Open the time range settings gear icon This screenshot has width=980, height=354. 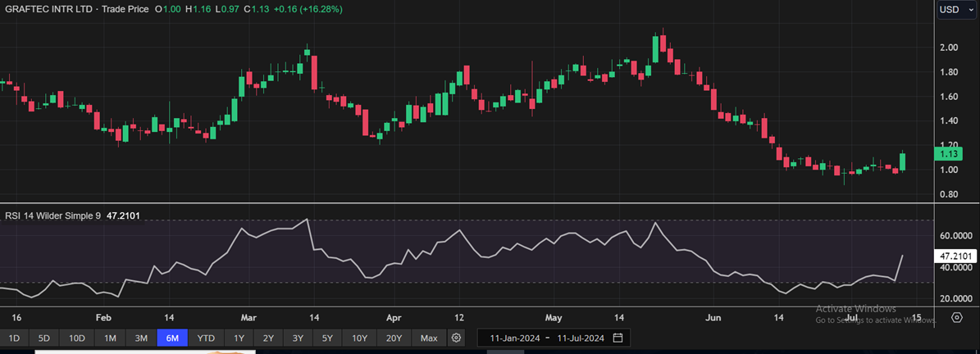457,338
